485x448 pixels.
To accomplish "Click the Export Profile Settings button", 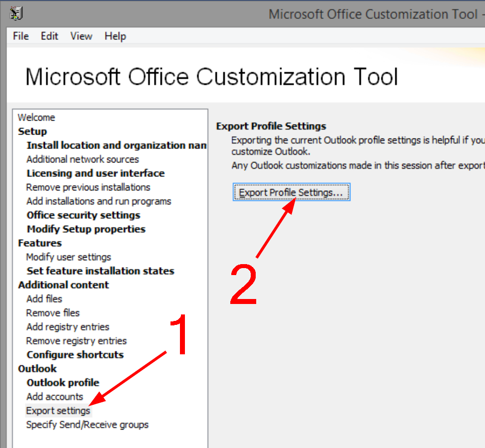I will click(x=291, y=192).
